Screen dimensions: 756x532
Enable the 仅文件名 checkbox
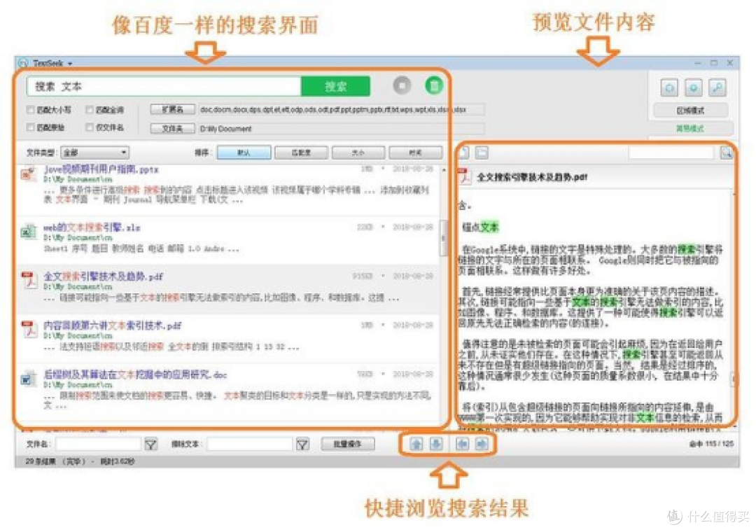point(90,127)
